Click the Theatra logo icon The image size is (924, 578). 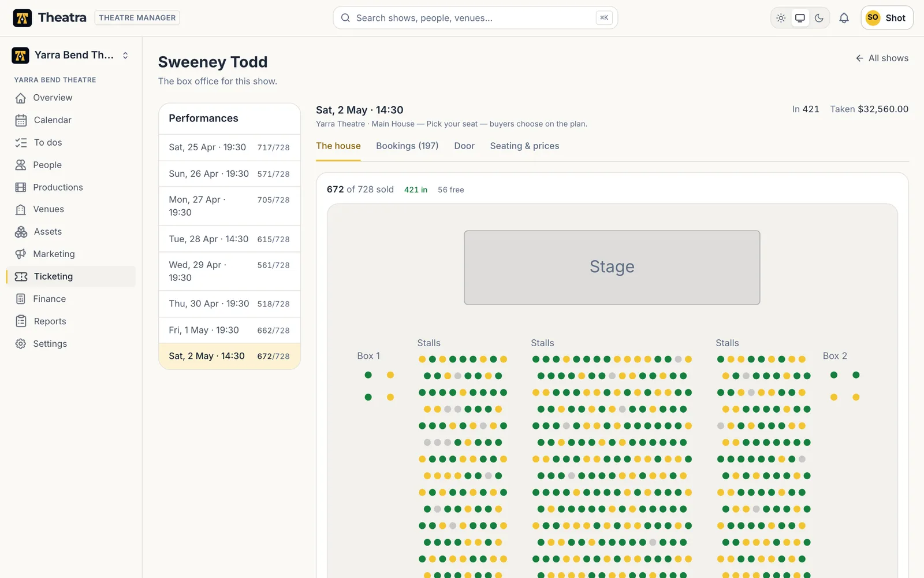[x=23, y=18]
